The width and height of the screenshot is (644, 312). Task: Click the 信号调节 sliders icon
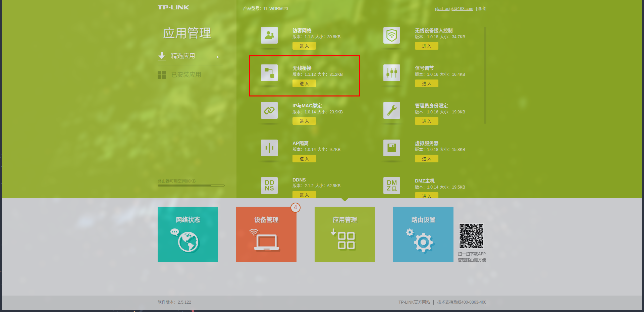392,73
